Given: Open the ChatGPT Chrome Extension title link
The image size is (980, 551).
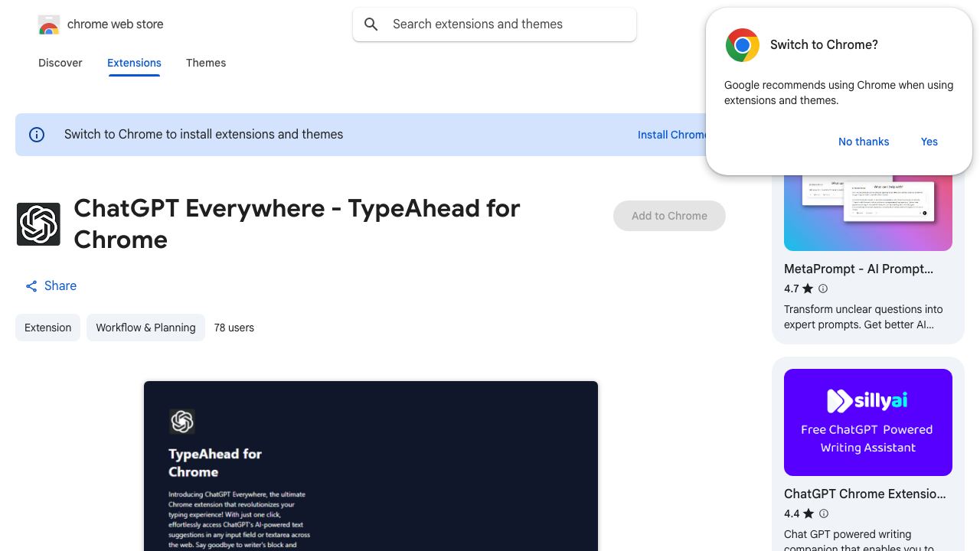Looking at the screenshot, I should (865, 494).
